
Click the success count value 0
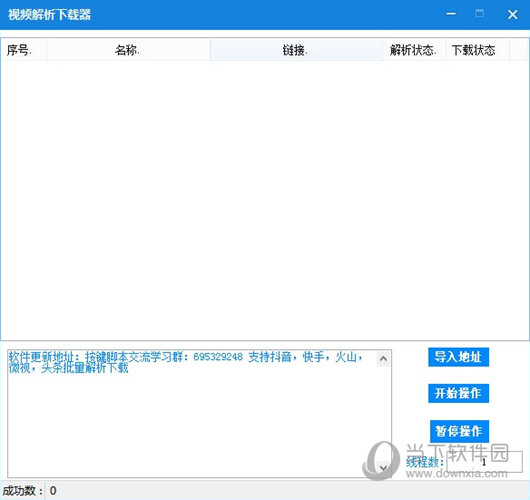pyautogui.click(x=53, y=491)
